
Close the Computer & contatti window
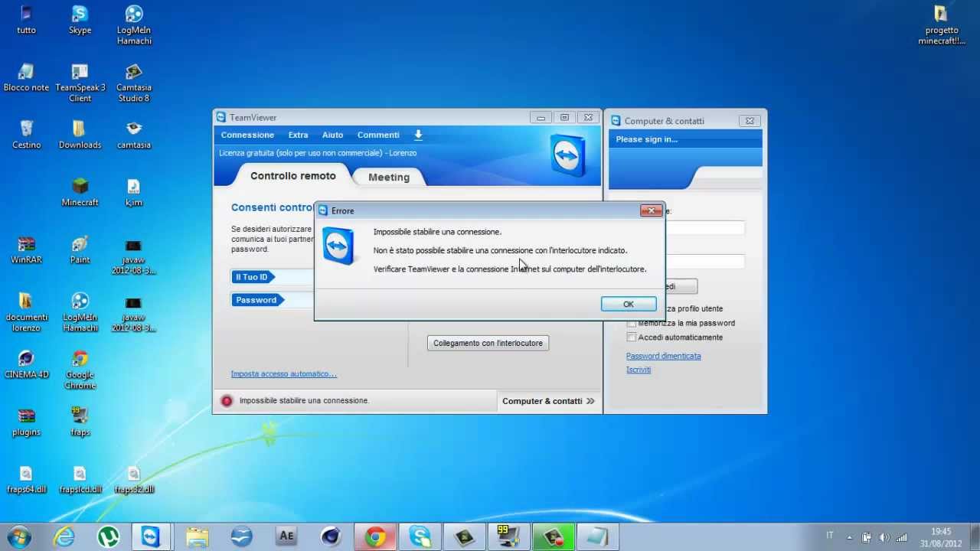click(750, 120)
